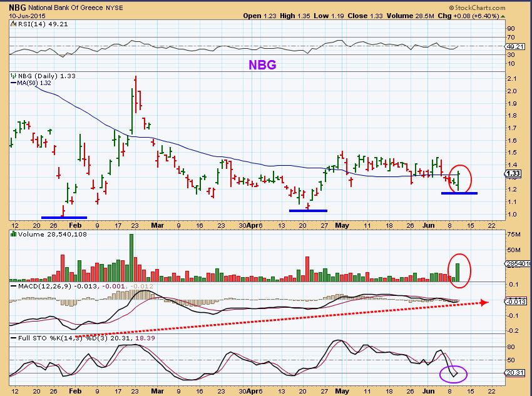Click the Open 1.23 value
532x396 pixels.
260,16
